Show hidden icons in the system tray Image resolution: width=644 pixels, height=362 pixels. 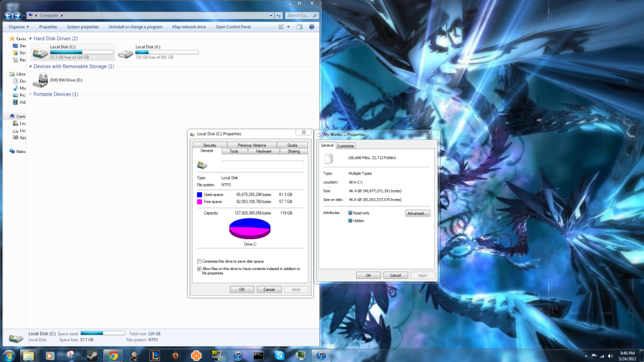585,356
